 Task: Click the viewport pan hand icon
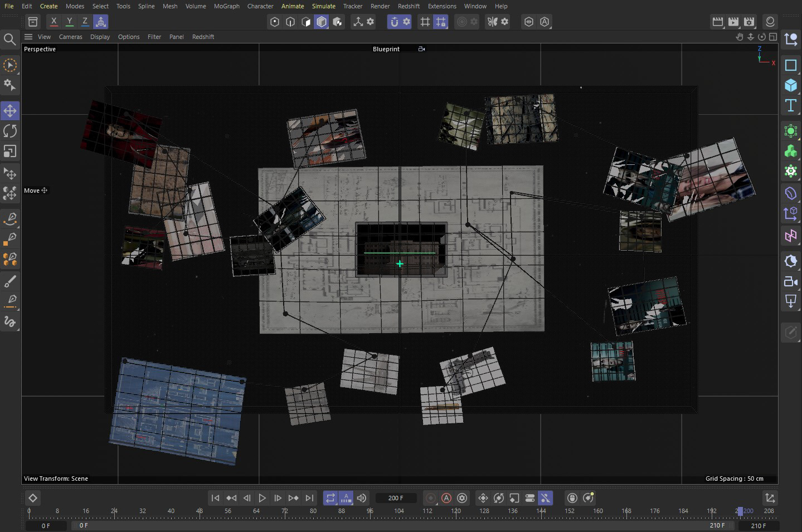point(740,37)
